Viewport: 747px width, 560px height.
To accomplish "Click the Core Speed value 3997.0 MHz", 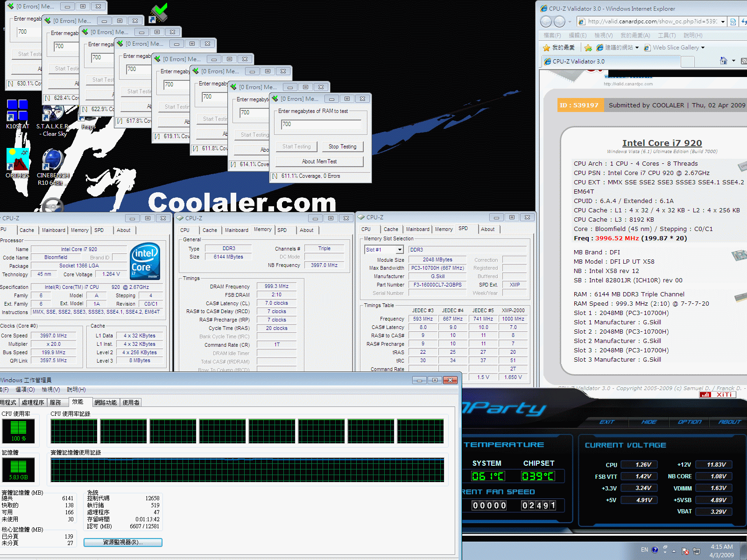I will coord(53,336).
